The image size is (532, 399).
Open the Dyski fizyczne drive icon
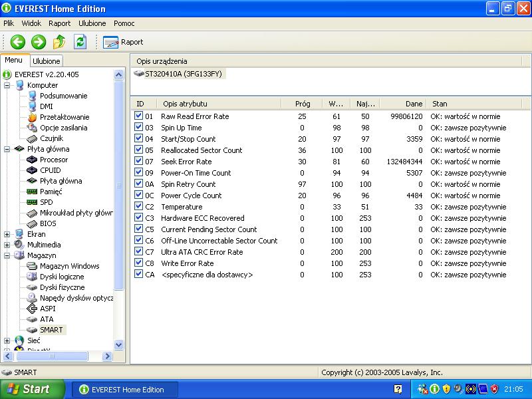[32, 287]
